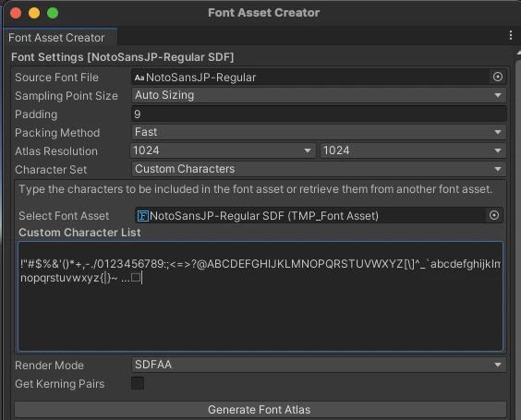Maximize the window with the green button
This screenshot has width=521, height=420.
(x=53, y=13)
